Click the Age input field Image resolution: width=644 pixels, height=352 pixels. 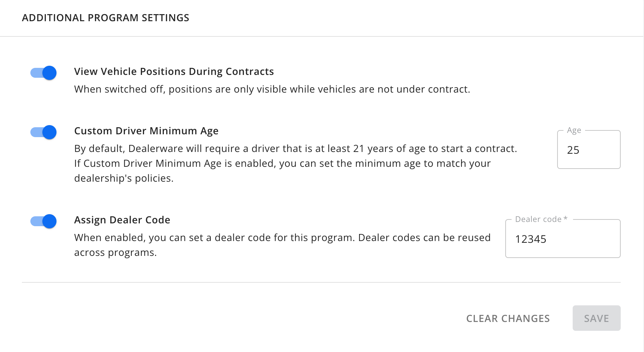click(x=588, y=150)
